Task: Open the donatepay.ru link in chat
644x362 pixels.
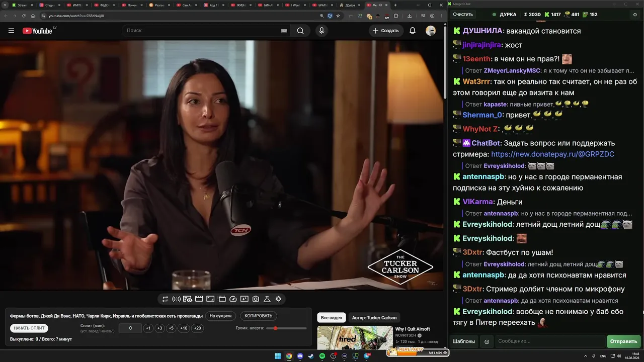Action: tap(552, 154)
